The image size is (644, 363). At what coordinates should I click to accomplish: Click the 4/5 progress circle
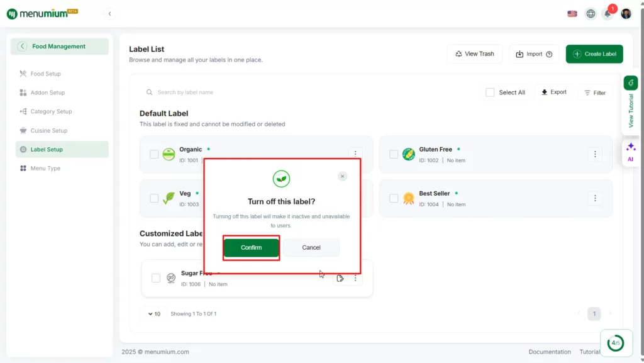[x=615, y=343]
